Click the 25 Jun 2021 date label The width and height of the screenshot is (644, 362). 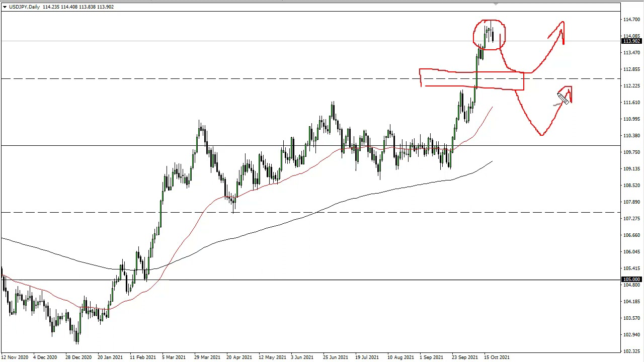[336, 357]
